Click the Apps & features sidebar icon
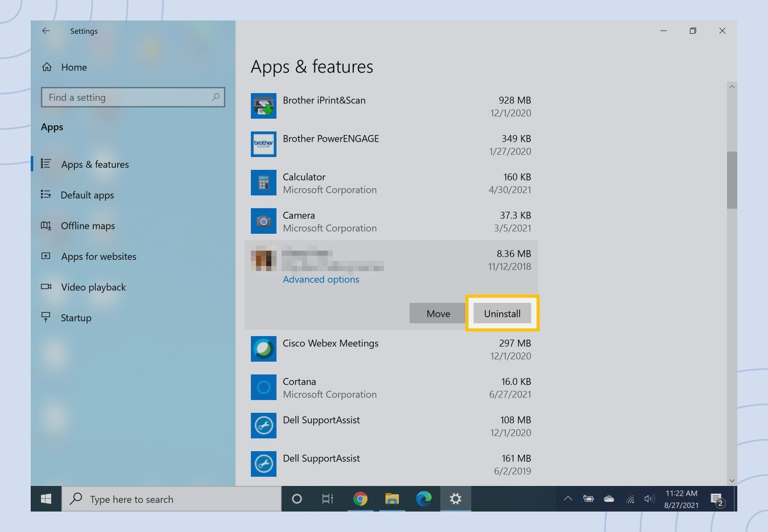This screenshot has height=532, width=768. click(46, 164)
